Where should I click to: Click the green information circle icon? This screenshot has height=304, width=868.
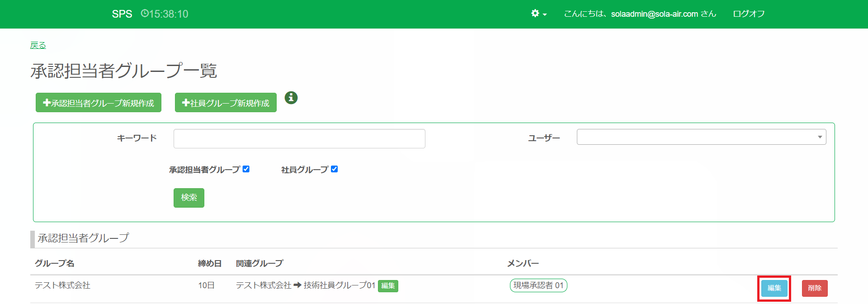click(291, 97)
